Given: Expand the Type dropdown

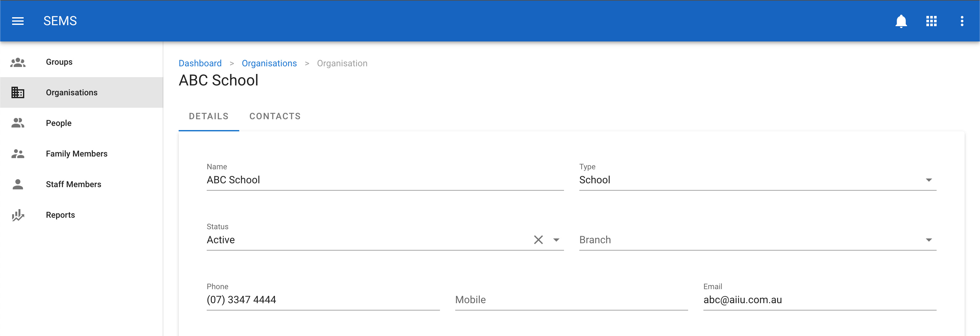Looking at the screenshot, I should click(x=929, y=180).
